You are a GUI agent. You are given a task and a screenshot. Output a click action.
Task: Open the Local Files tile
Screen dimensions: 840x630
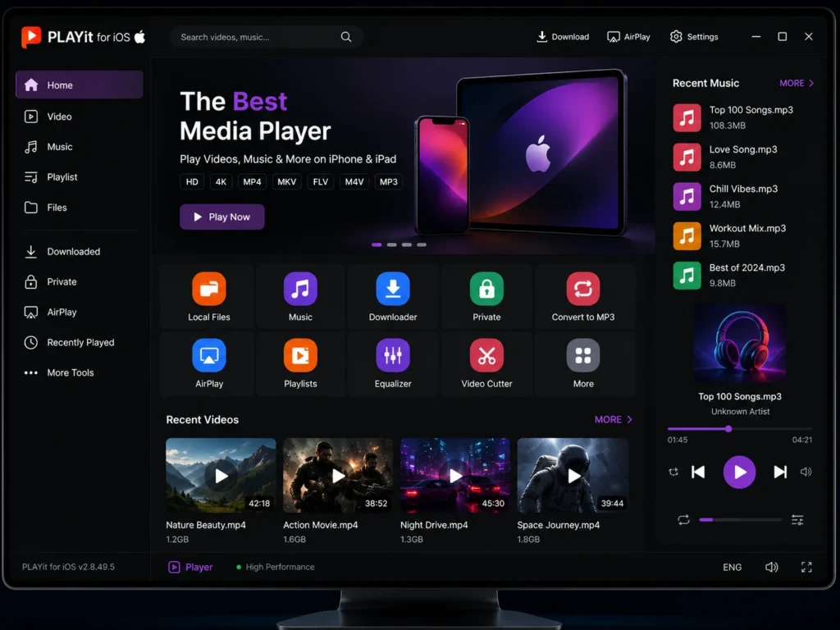[x=209, y=296]
